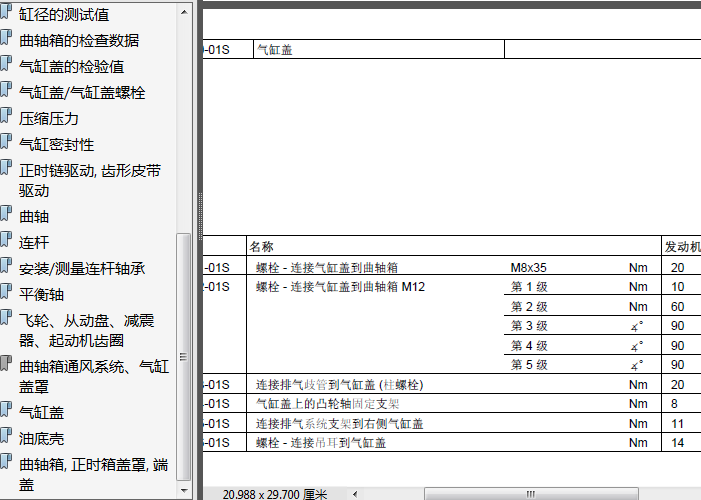Image resolution: width=701 pixels, height=500 pixels.
Task: Click bookmark icon beside 缸径的测试值
Action: point(5,12)
